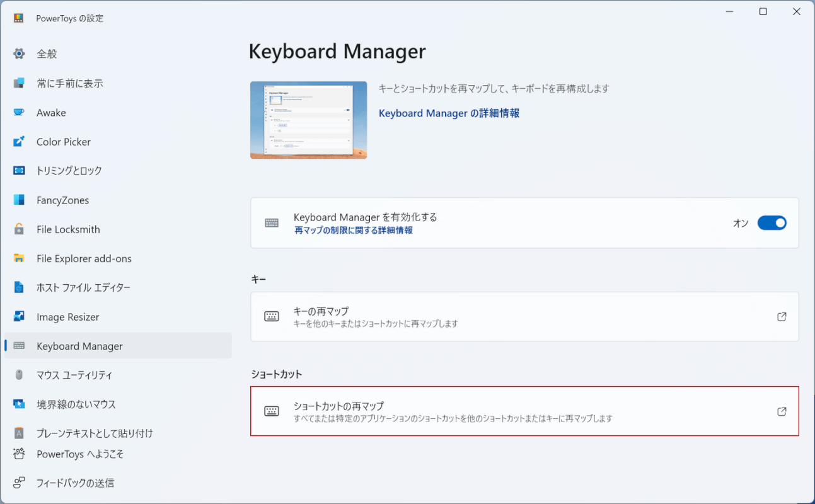
Task: Click the Keyboard Manager preview thumbnail image
Action: point(308,120)
